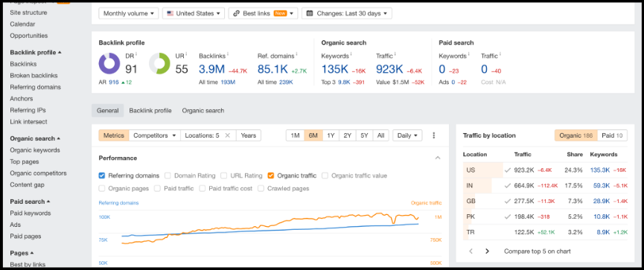The height and width of the screenshot is (270, 644).
Task: Switch to the General tab
Action: 108,110
